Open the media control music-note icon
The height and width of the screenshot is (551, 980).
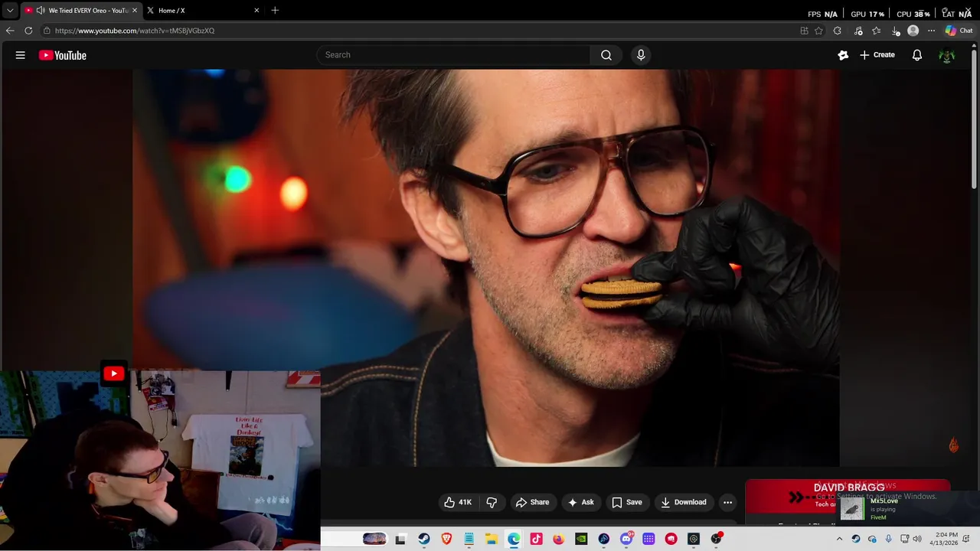tap(858, 31)
